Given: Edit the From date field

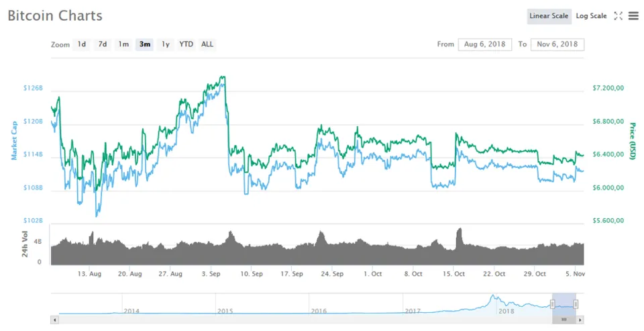Looking at the screenshot, I should pyautogui.click(x=484, y=44).
